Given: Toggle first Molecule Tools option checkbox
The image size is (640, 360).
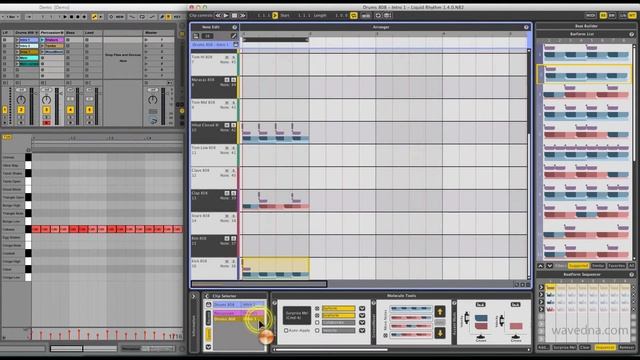Looking at the screenshot, I should pyautogui.click(x=317, y=309).
